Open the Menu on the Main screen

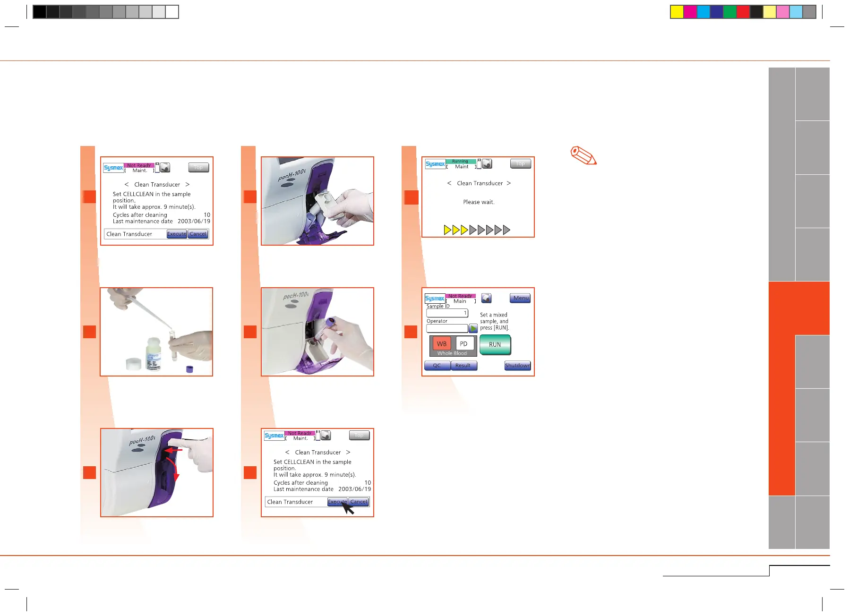(520, 298)
